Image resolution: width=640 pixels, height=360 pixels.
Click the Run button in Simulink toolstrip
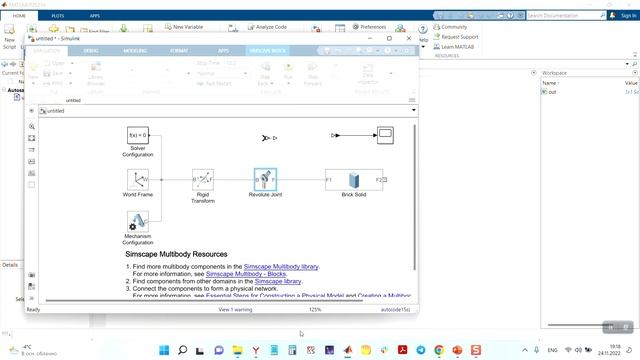(288, 67)
